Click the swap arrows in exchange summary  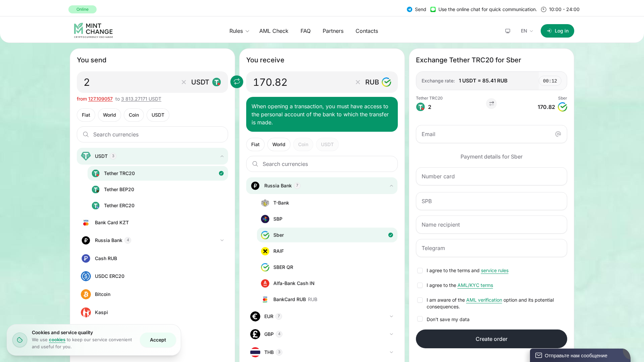(x=491, y=104)
